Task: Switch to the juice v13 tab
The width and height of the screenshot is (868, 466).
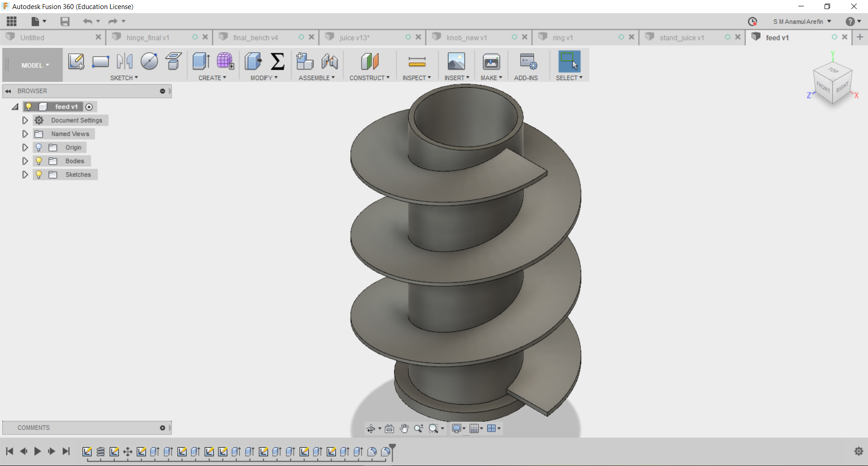Action: tap(355, 38)
